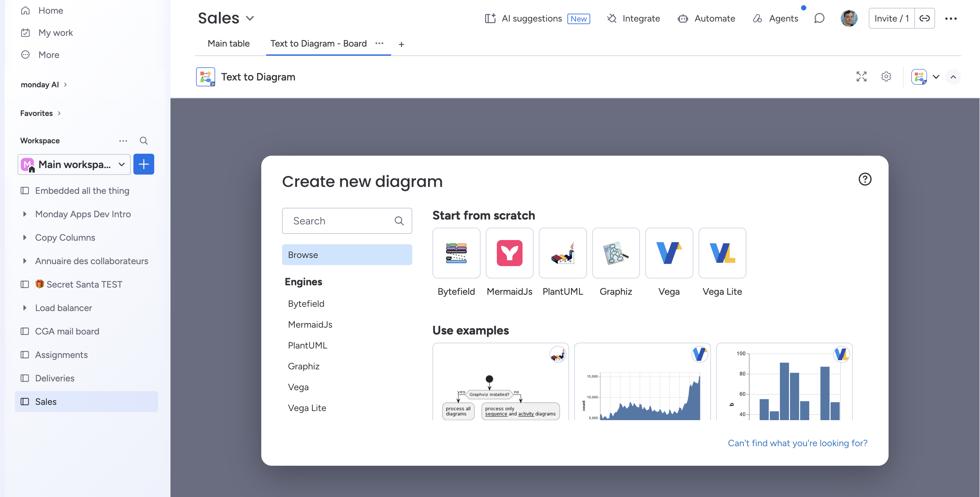Collapse the view header with up chevron
Image resolution: width=980 pixels, height=497 pixels.
[953, 77]
